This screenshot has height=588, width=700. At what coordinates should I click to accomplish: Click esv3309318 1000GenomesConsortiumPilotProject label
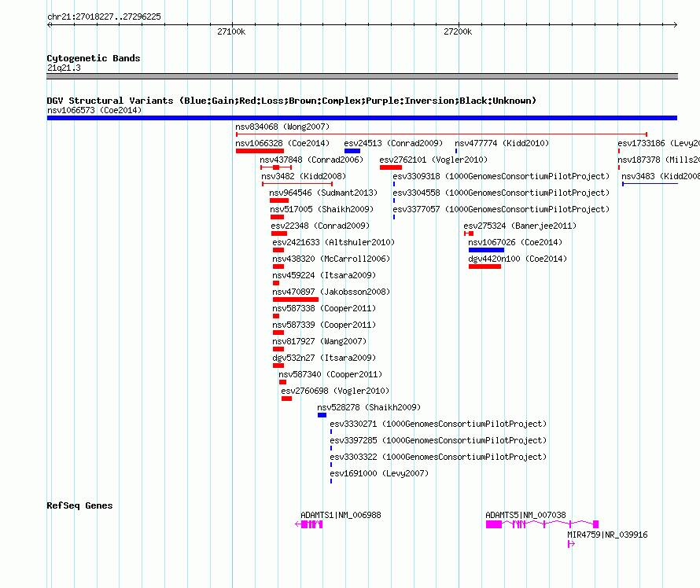(501, 176)
